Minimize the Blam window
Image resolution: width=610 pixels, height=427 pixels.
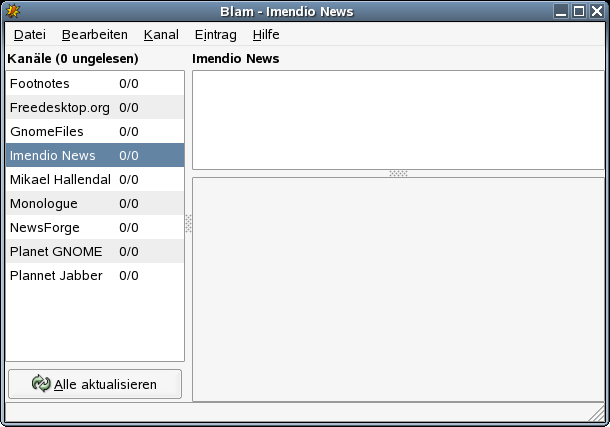pos(561,11)
